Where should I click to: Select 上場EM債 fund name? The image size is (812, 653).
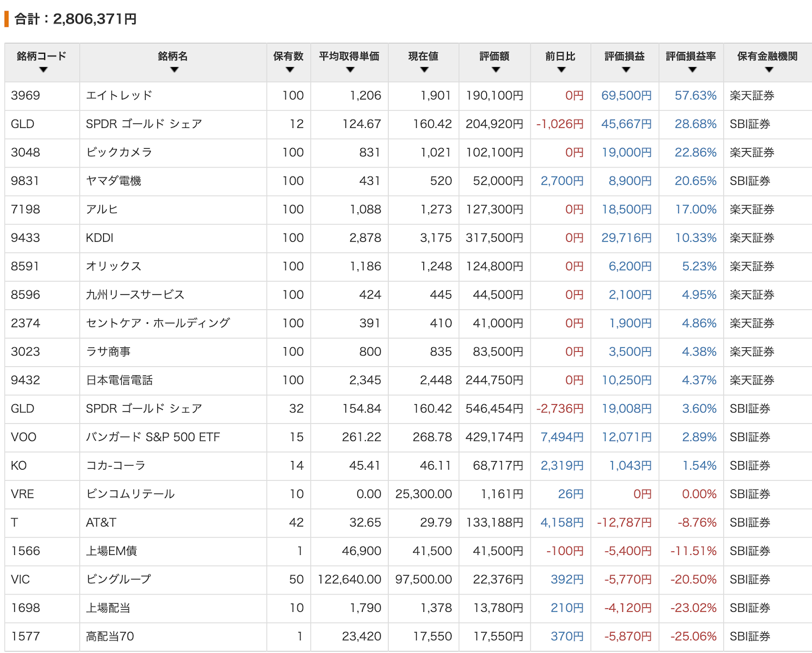click(x=112, y=550)
